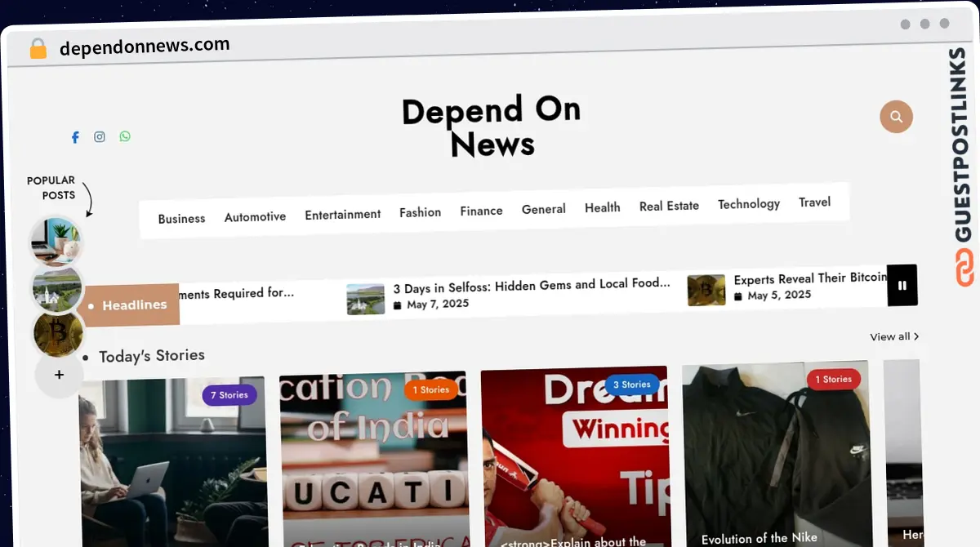Image resolution: width=980 pixels, height=547 pixels.
Task: Click the round search icon button
Action: [896, 117]
